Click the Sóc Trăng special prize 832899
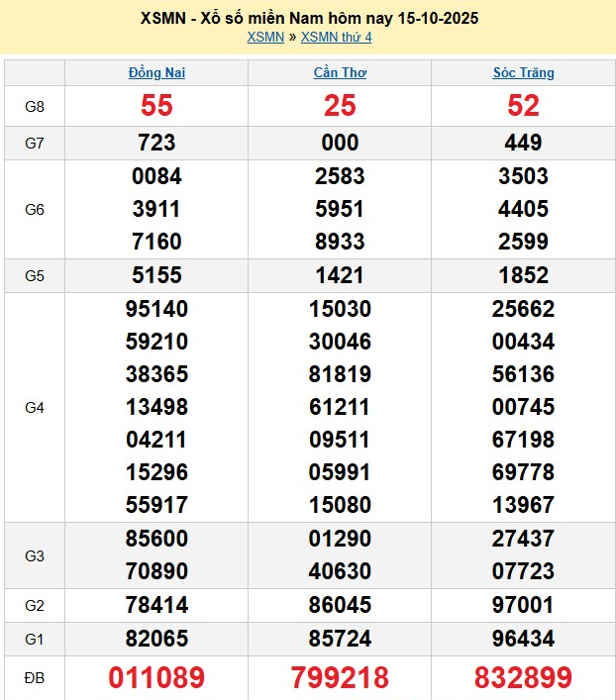This screenshot has width=616, height=700. 523,677
